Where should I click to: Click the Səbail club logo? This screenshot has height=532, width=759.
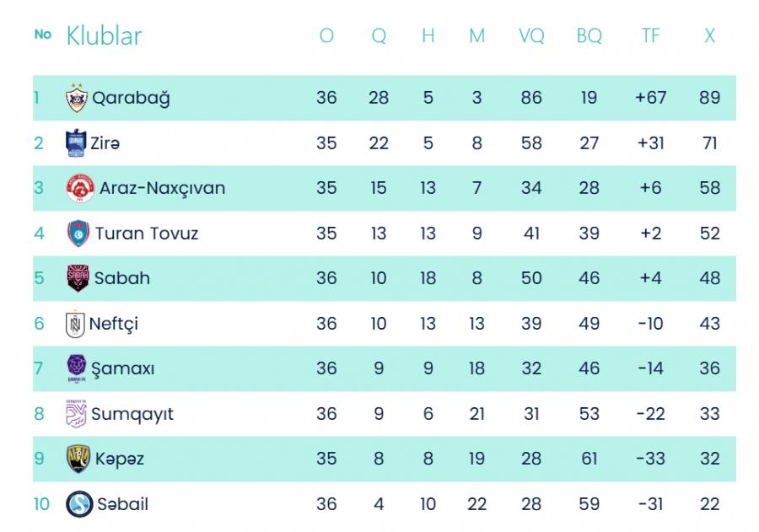pos(79,504)
